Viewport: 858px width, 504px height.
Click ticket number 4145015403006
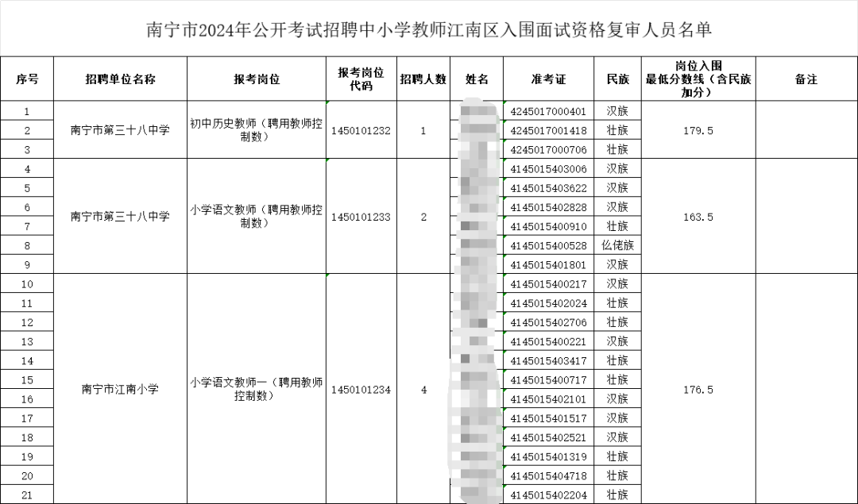pyautogui.click(x=549, y=168)
